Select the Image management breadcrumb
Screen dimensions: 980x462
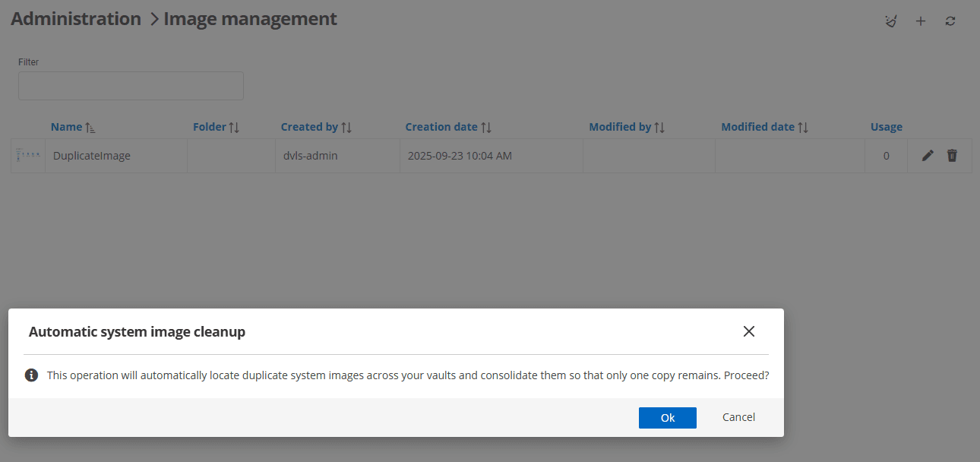click(x=250, y=18)
